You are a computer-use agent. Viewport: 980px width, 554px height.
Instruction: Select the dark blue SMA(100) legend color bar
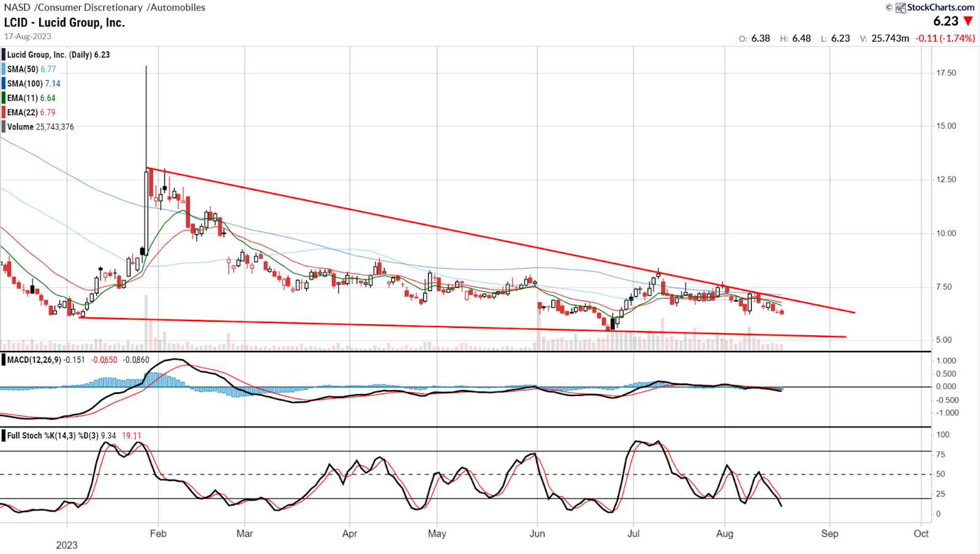pyautogui.click(x=4, y=83)
